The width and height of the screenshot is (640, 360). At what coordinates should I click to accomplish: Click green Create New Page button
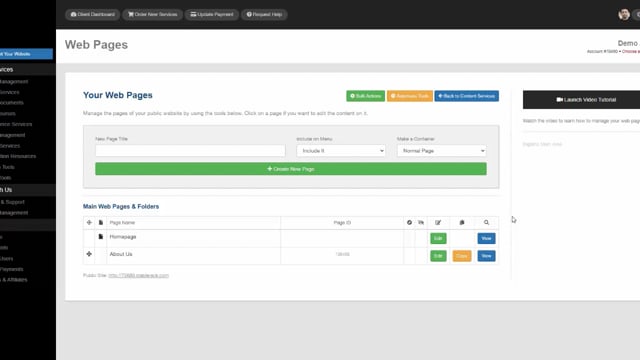(291, 169)
